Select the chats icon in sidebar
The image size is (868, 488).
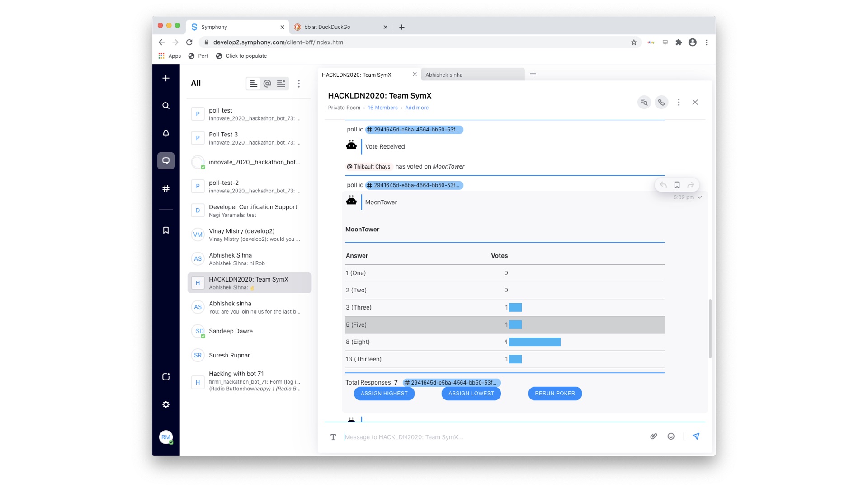click(166, 161)
